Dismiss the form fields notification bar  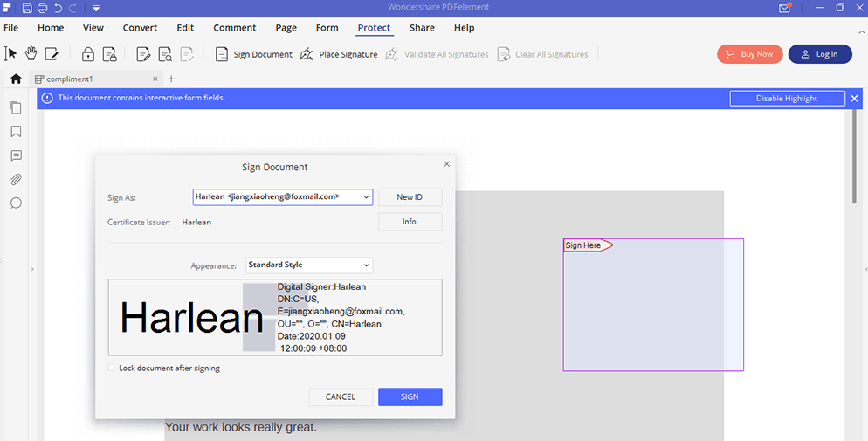[x=854, y=99]
